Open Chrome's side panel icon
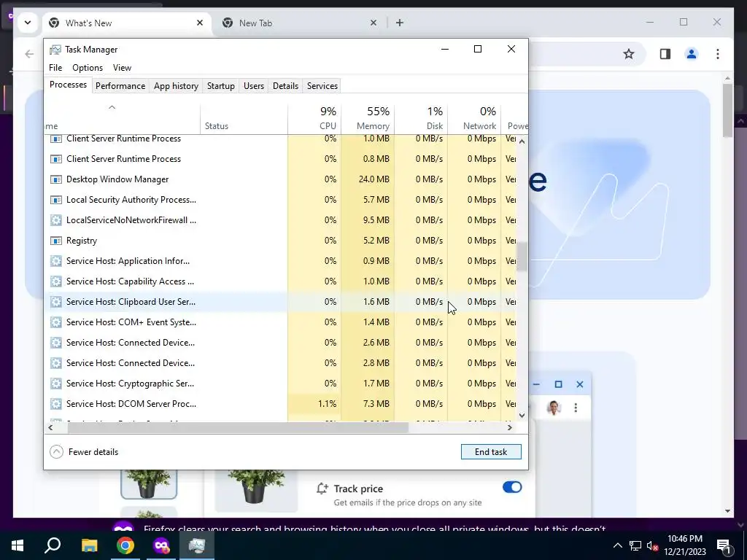Image resolution: width=747 pixels, height=560 pixels. tap(665, 54)
